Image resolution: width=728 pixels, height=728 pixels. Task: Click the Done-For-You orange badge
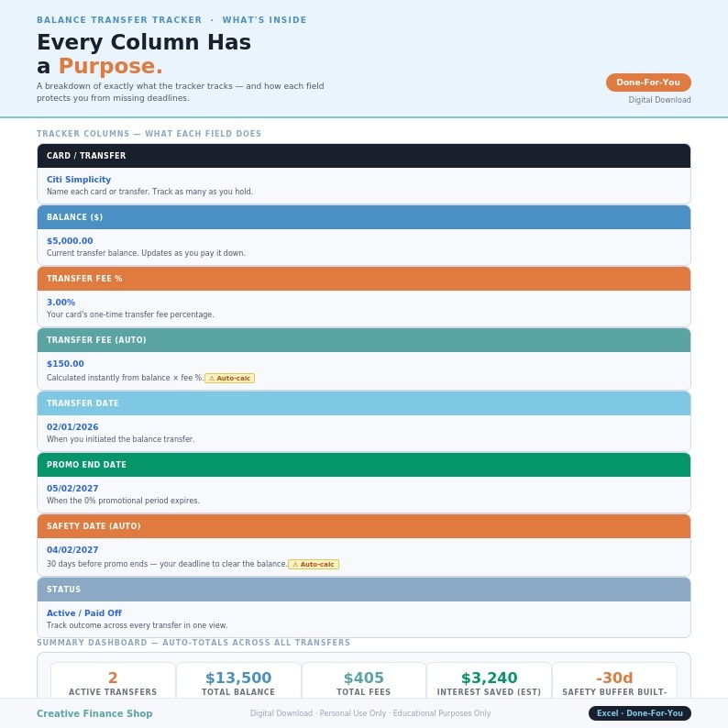[648, 83]
